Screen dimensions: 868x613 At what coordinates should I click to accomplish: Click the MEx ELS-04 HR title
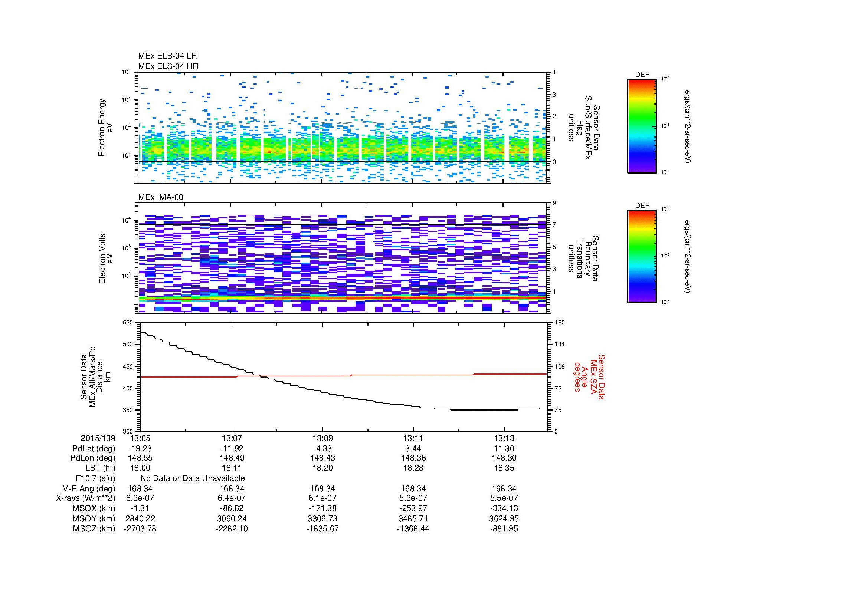point(168,66)
